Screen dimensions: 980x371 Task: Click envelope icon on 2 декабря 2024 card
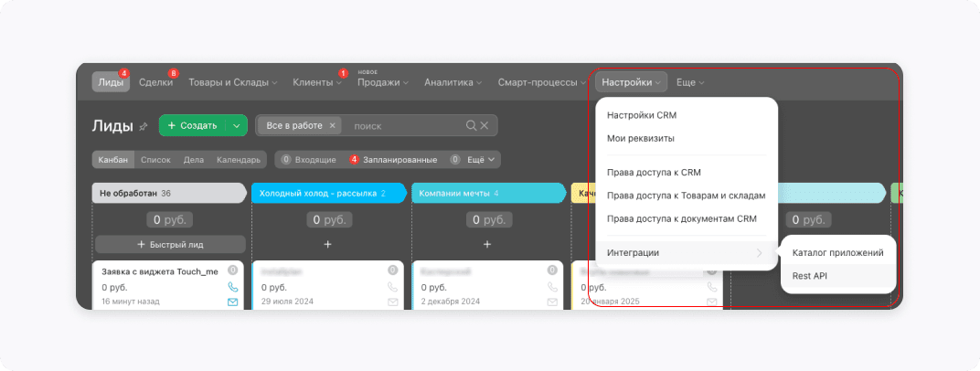pyautogui.click(x=552, y=302)
